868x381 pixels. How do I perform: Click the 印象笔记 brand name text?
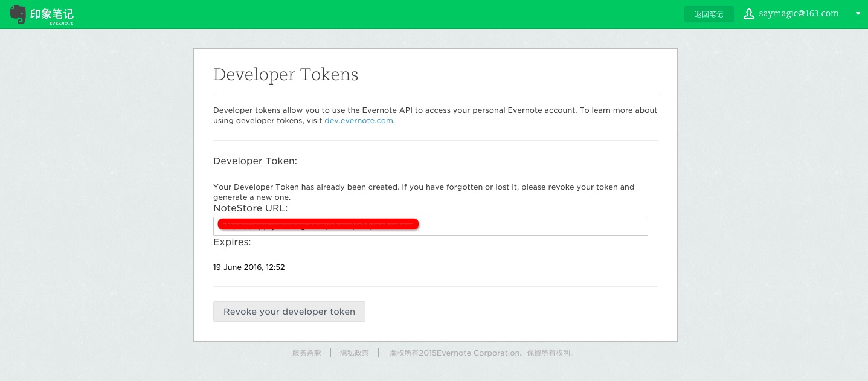[52, 13]
